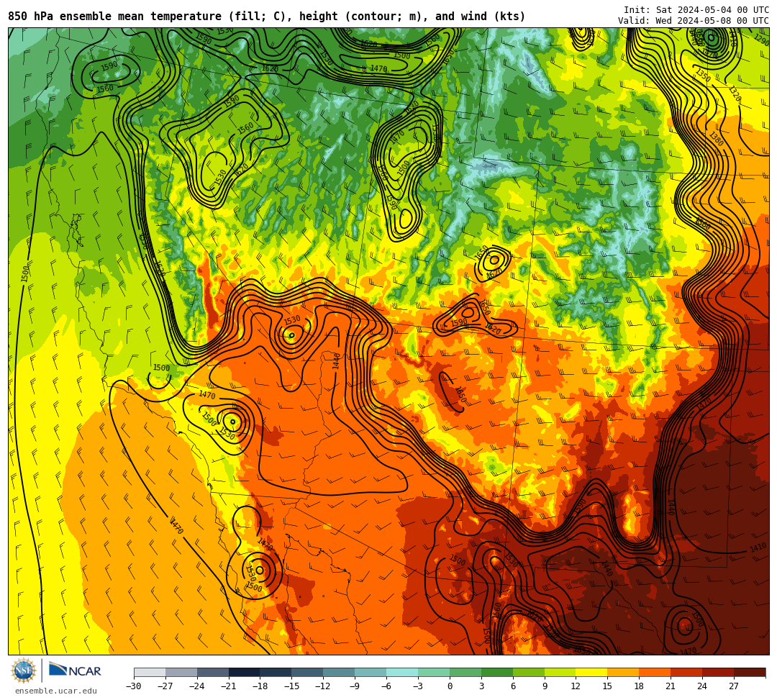Viewport: 777px width, 700px height.
Task: Click the lightest gray swatch at -30
Action: point(150,672)
